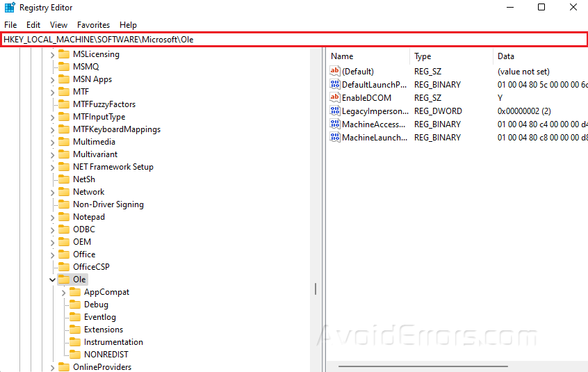Click the (value not set) data cell
The image size is (588, 372).
pos(523,71)
